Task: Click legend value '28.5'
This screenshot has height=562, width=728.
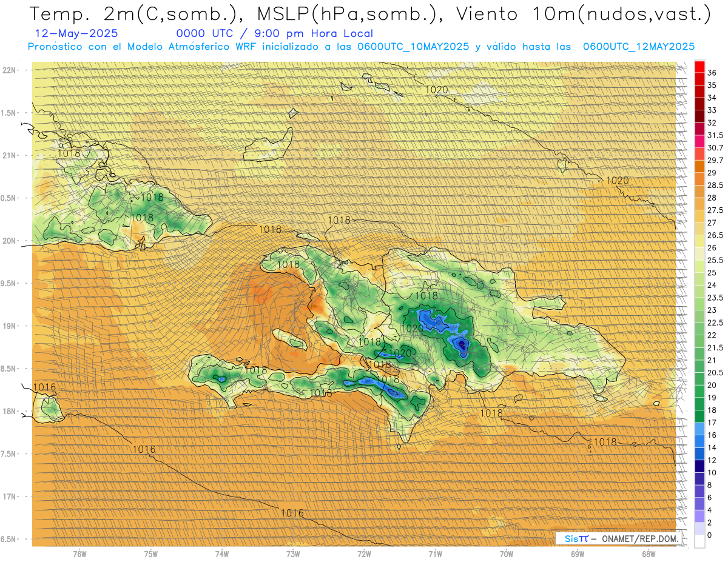Action: [715, 185]
